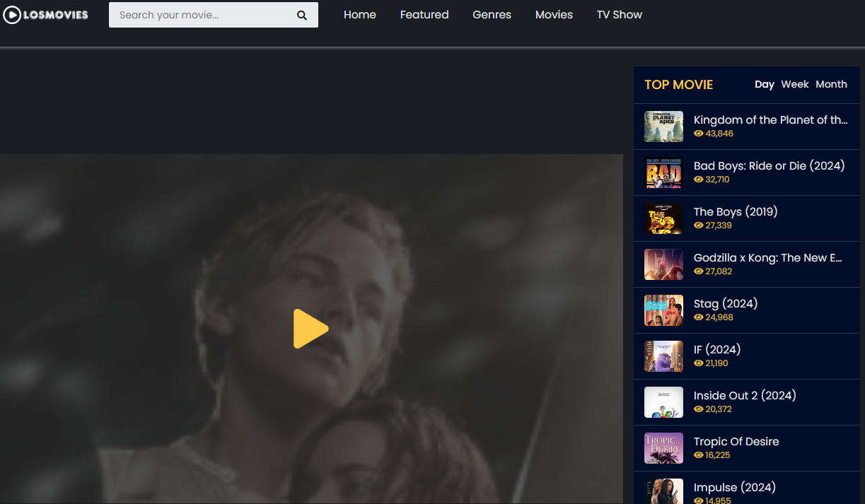This screenshot has width=865, height=504.
Task: Click the 16,225 view count
Action: tap(718, 455)
